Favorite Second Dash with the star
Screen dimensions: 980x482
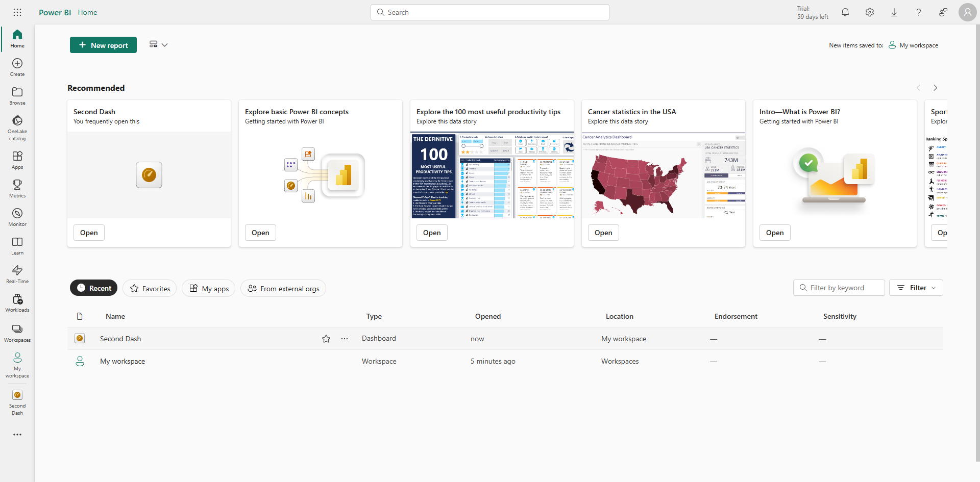pos(326,339)
